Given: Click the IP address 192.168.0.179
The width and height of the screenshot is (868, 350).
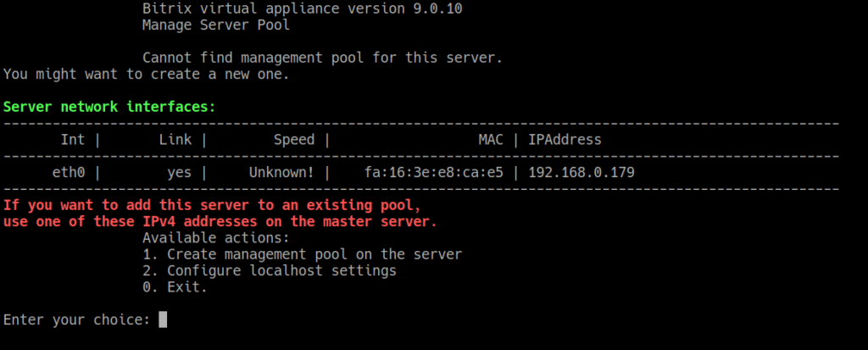Looking at the screenshot, I should click(x=581, y=172).
